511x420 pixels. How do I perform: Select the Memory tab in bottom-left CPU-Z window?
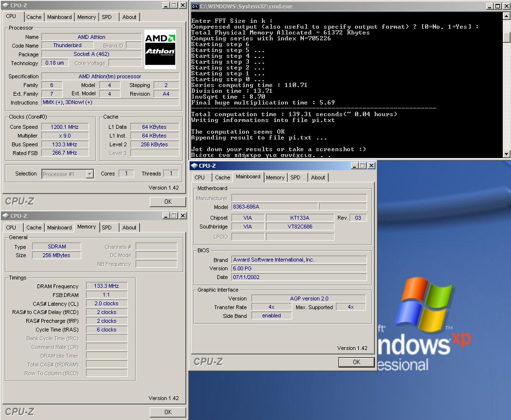click(87, 227)
